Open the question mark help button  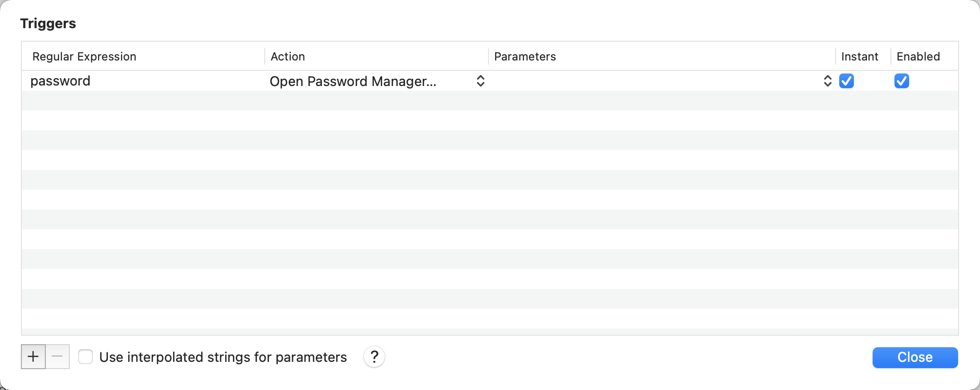coord(374,357)
